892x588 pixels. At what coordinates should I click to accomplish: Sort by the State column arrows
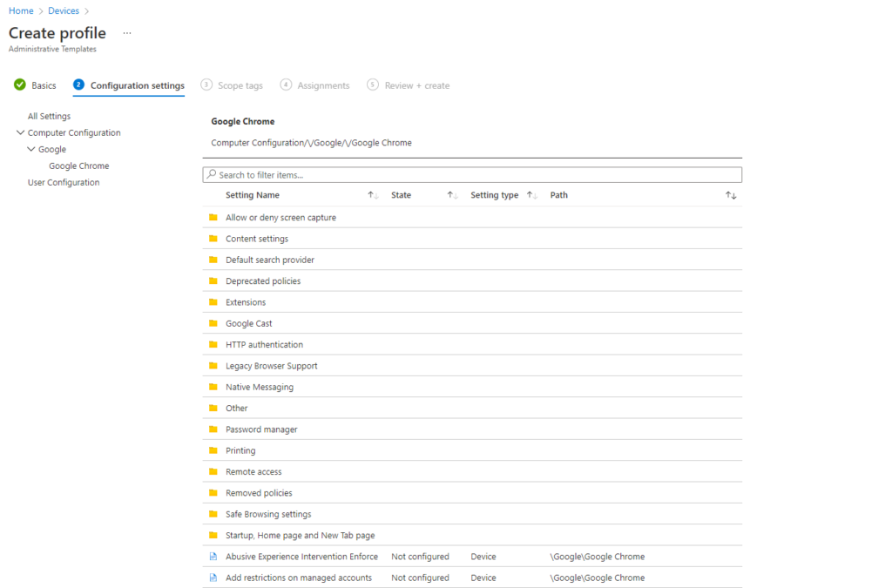(452, 195)
